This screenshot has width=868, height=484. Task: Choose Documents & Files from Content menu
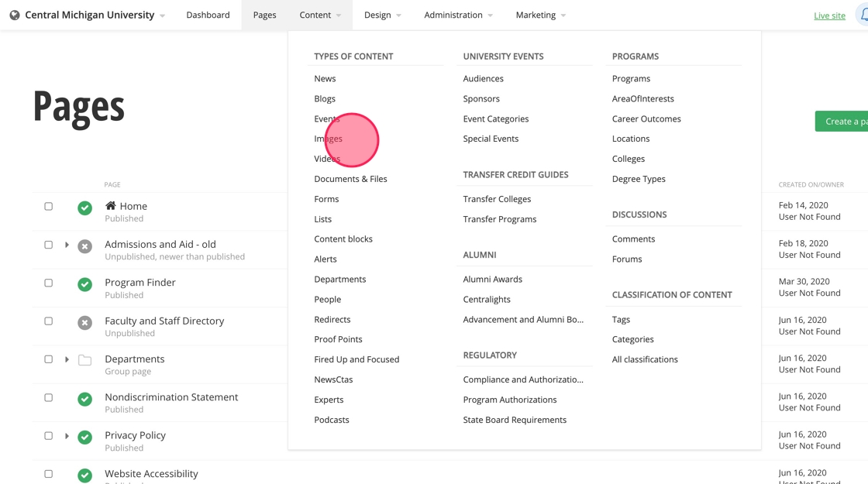pyautogui.click(x=350, y=179)
